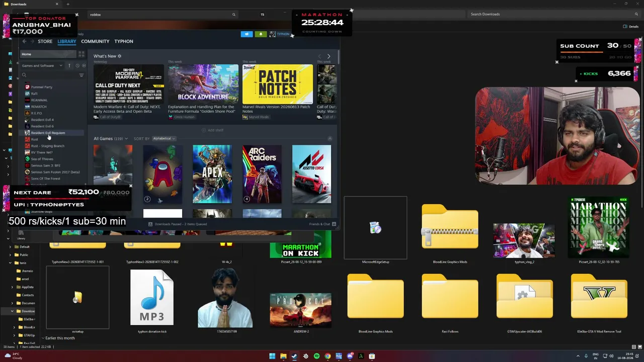
Task: Launch Google Chrome from the taskbar
Action: click(x=328, y=356)
